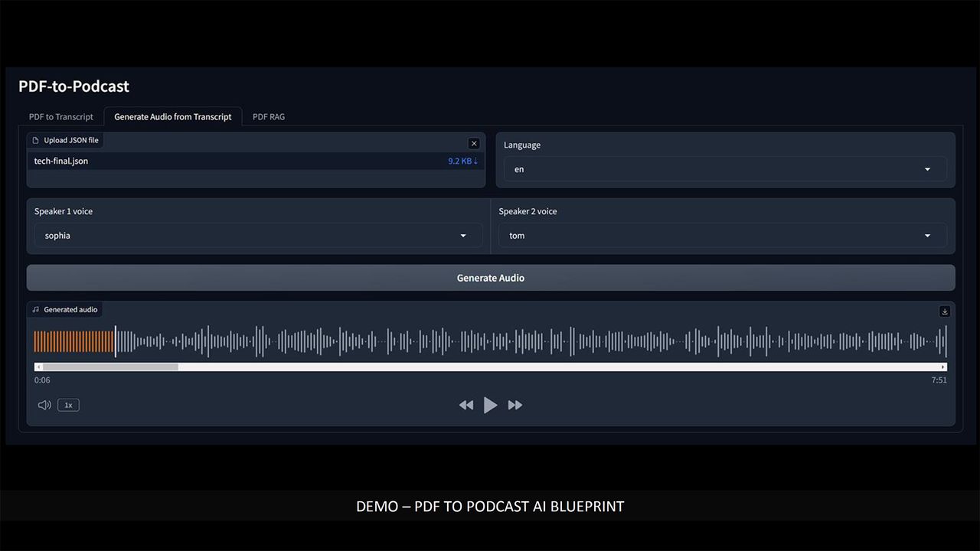Screen dimensions: 980x551
Task: Open the PDF RAG tab
Action: (x=269, y=116)
